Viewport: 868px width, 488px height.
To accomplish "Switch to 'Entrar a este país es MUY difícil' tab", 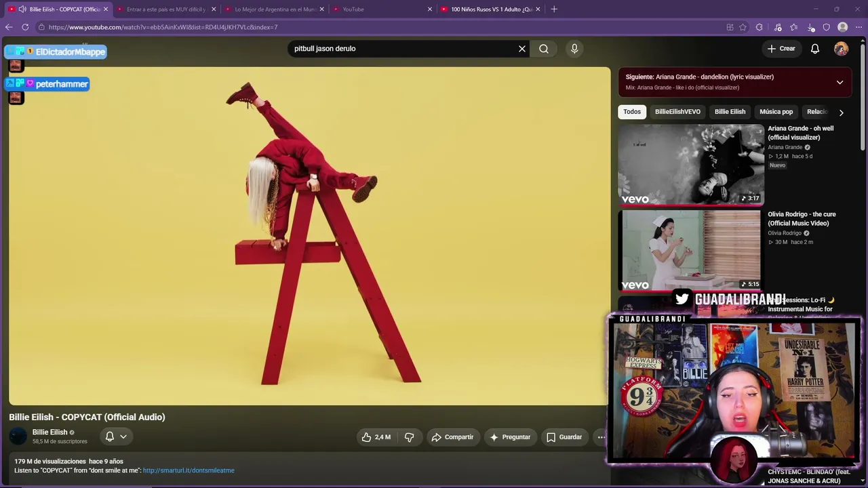I will pos(166,9).
